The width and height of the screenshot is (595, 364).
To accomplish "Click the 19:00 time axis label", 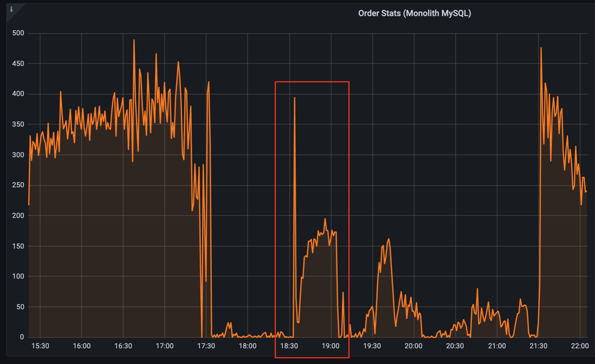I will [331, 346].
